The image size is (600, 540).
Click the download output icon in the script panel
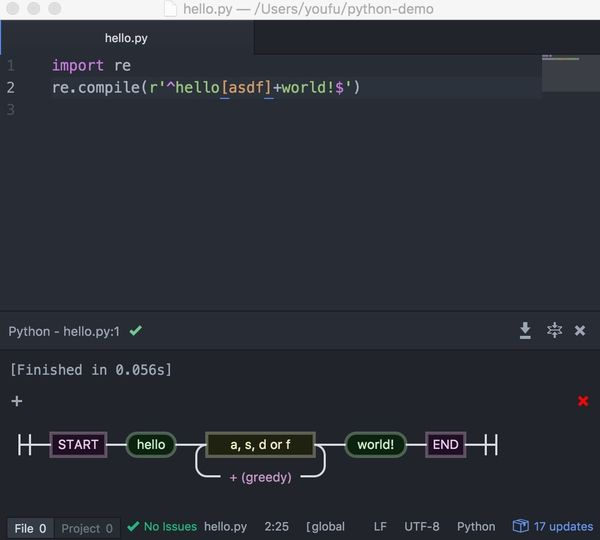point(525,330)
